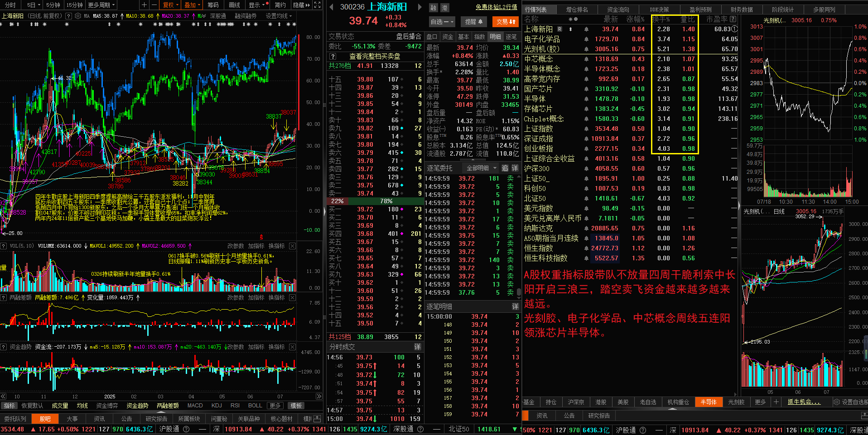Toggle the 隐藏 side panel button
868x435 pixels.
click(x=301, y=5)
